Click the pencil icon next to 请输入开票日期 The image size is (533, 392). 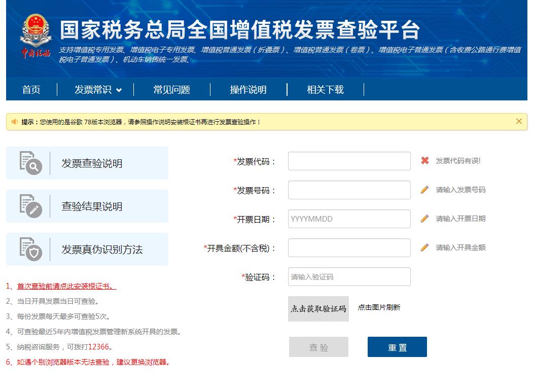click(x=425, y=219)
